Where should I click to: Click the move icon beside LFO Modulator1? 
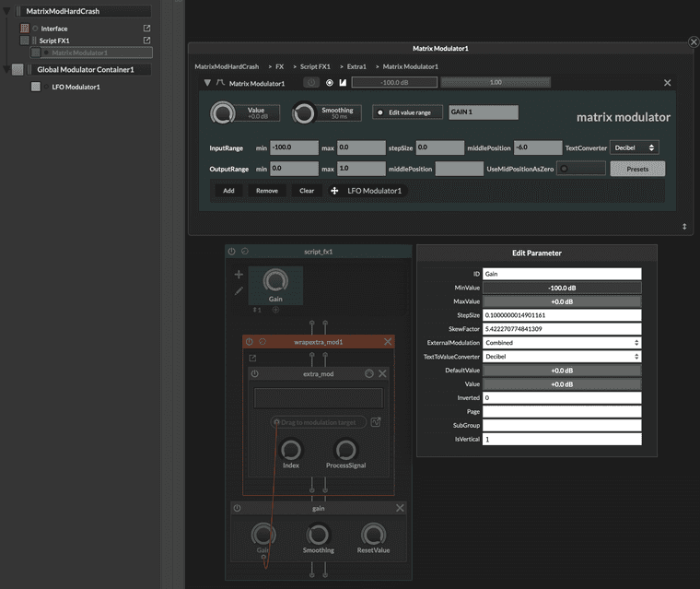[334, 191]
